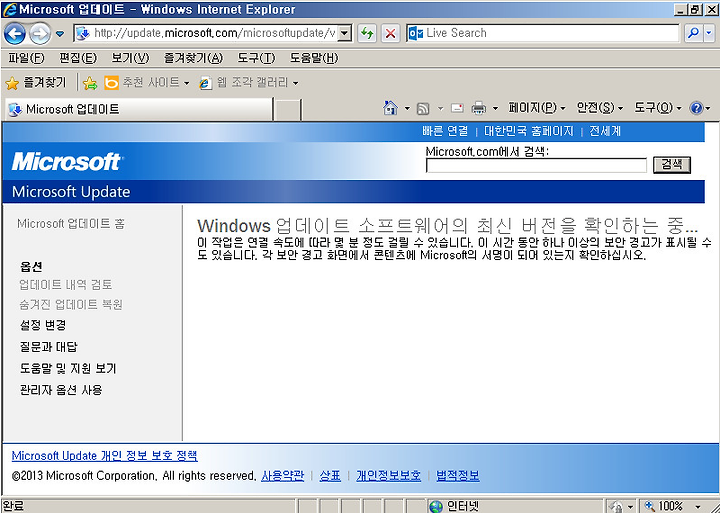
Task: Click the page icon in address bar
Action: pyautogui.click(x=83, y=33)
